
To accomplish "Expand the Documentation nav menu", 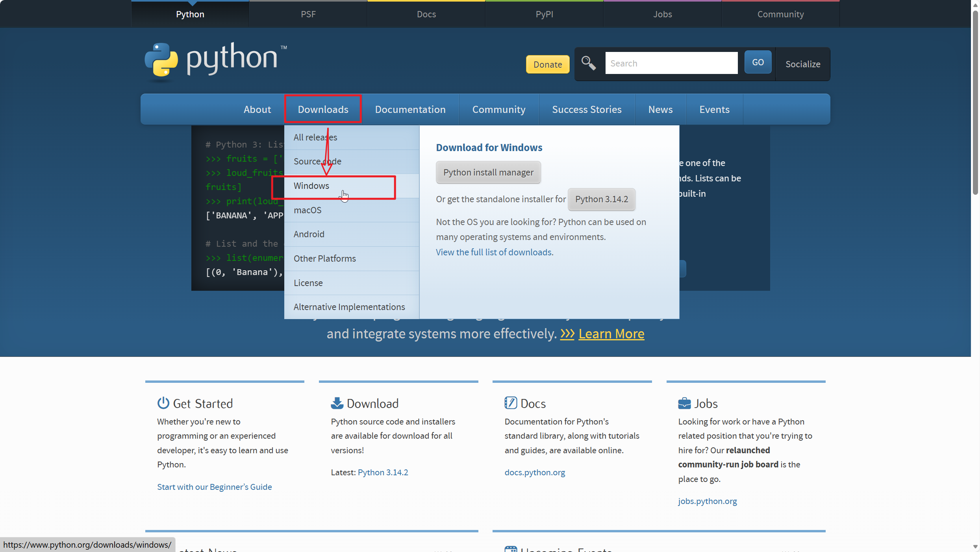I will [410, 109].
